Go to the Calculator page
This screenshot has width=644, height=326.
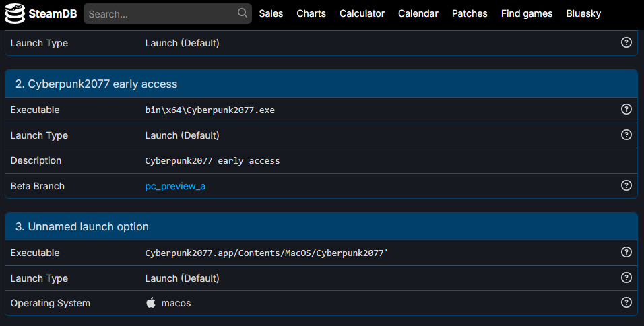(362, 13)
